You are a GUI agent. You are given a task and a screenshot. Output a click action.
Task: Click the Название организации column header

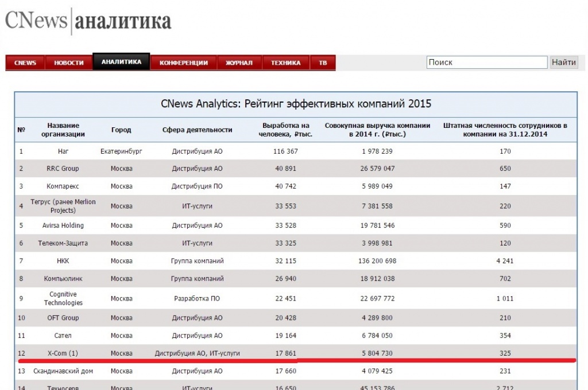[63, 130]
